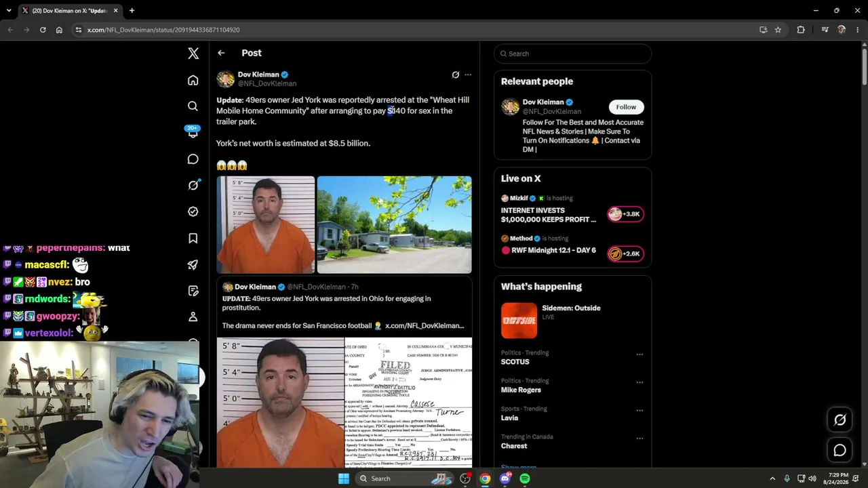Screen dimensions: 868x488
Task: Open the tab search dropdown arrow
Action: coord(9,11)
